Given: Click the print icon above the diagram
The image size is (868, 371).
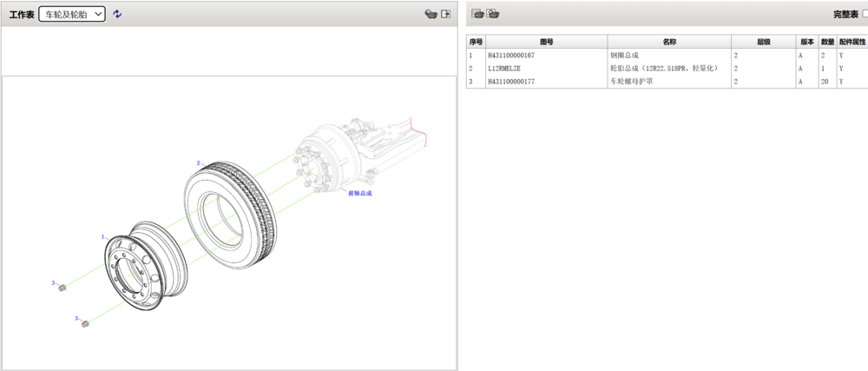Looking at the screenshot, I should click(x=430, y=14).
